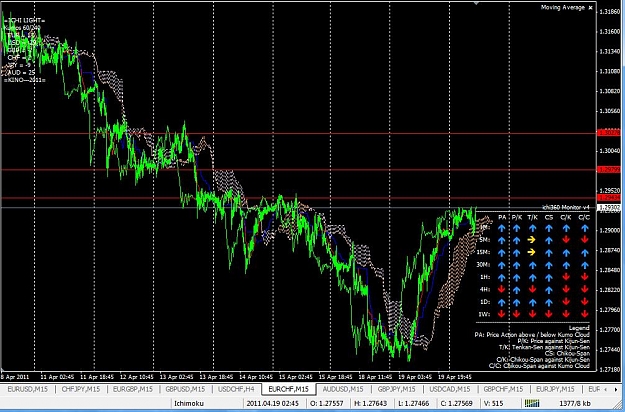Click the 5M row T/K yellow arrow
The width and height of the screenshot is (625, 412).
point(532,240)
